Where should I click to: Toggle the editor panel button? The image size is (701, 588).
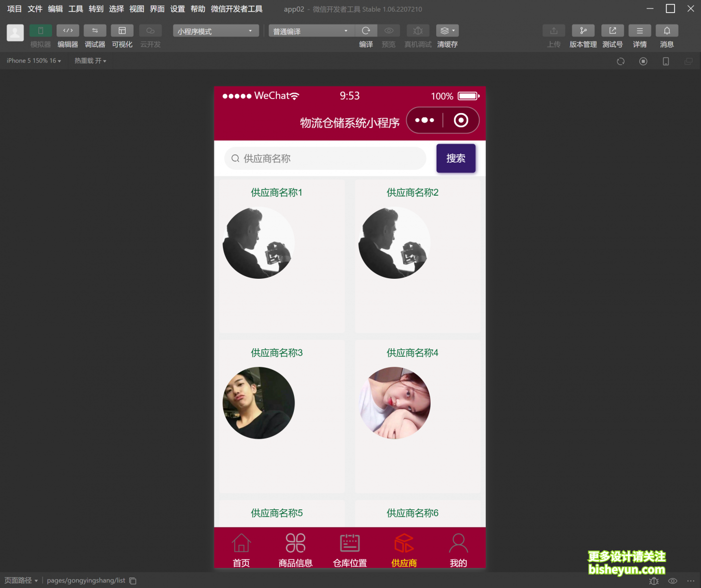[x=68, y=31]
